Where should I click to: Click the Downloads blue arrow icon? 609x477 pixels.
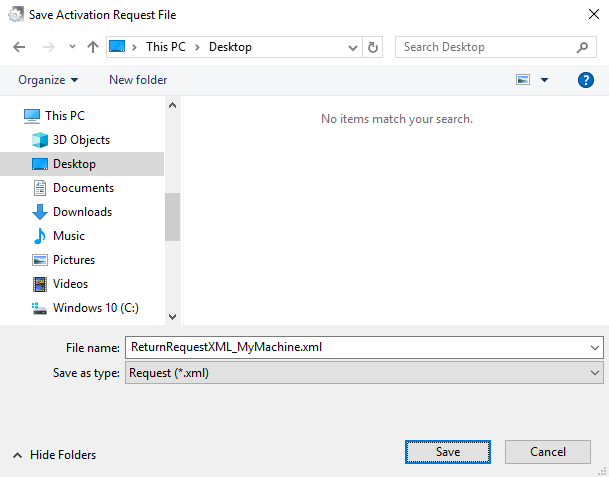click(x=40, y=212)
